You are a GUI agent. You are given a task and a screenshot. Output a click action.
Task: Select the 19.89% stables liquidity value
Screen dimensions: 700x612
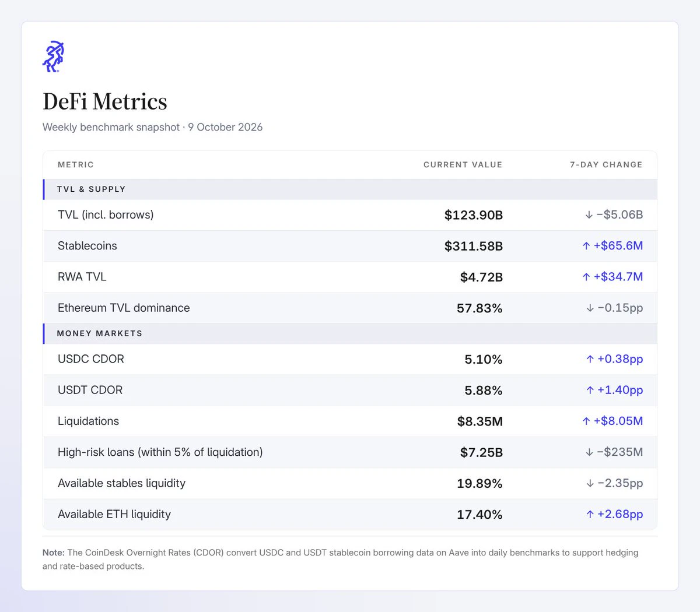480,484
